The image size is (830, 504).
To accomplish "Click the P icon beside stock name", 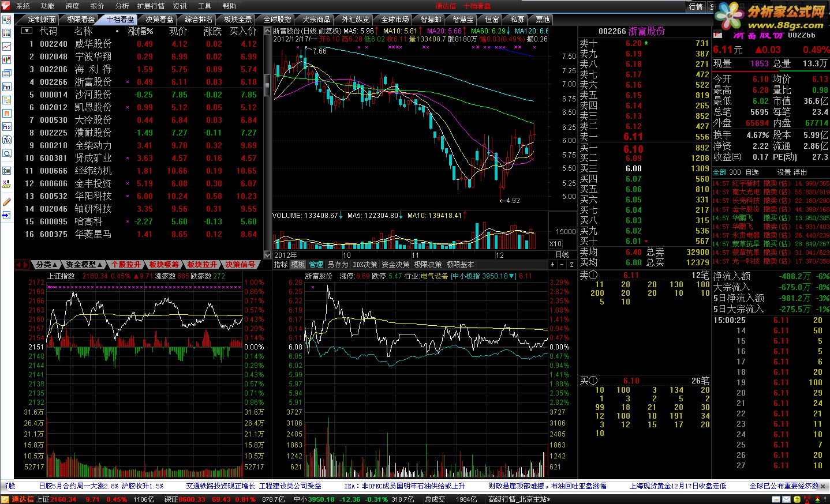I will pos(717,35).
